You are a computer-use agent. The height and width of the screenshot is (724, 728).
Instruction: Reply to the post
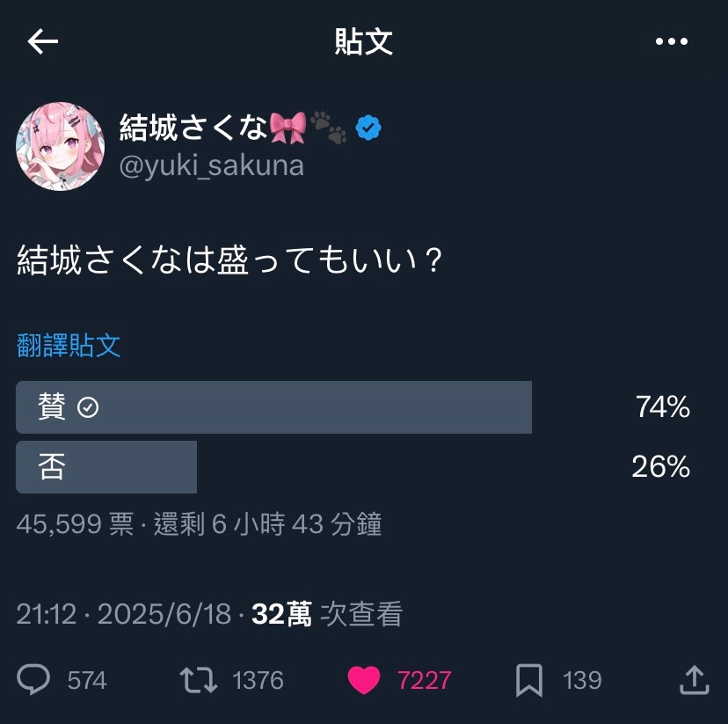click(x=35, y=679)
